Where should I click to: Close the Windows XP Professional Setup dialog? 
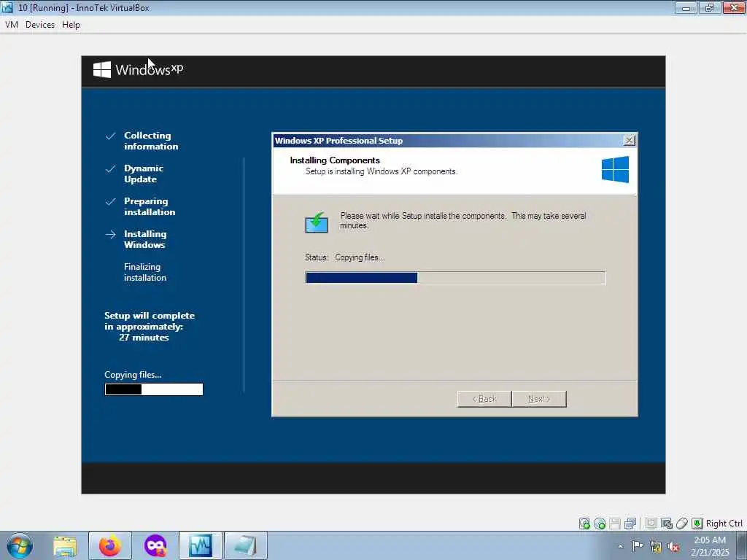[629, 141]
